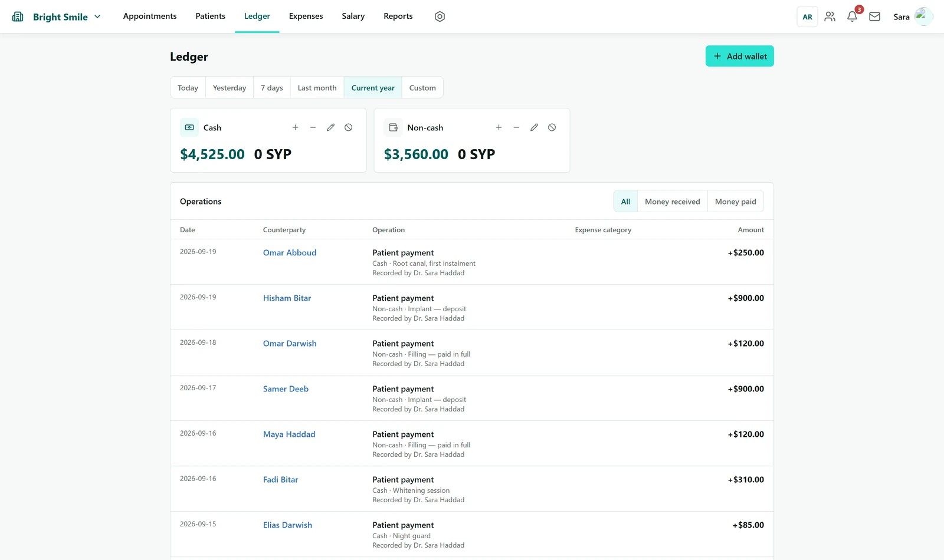
Task: Open the Expenses tab
Action: coord(306,16)
